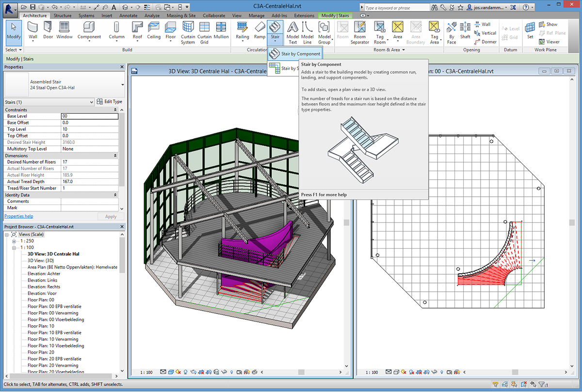582x392 pixels.
Task: Select the Dormer opening tool
Action: coord(485,42)
